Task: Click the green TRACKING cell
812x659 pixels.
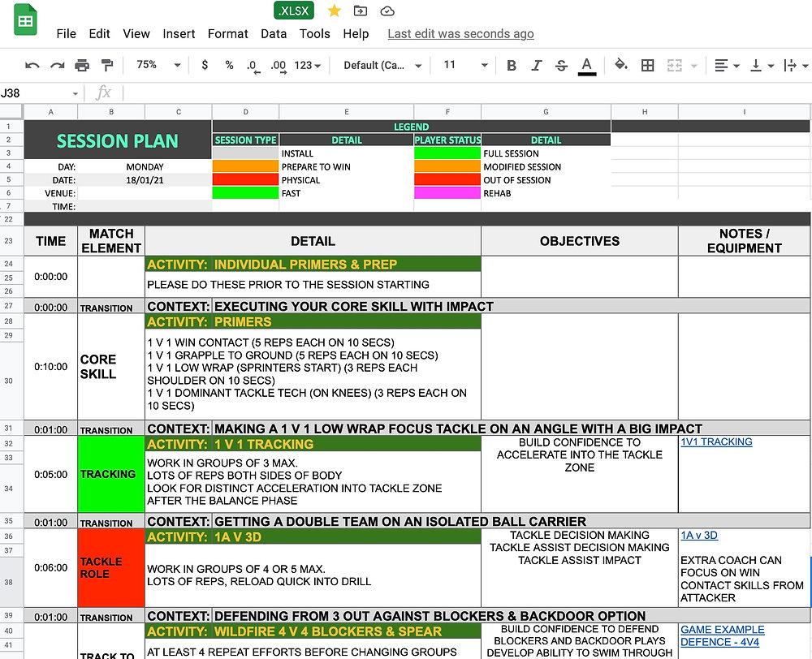Action: coord(110,474)
